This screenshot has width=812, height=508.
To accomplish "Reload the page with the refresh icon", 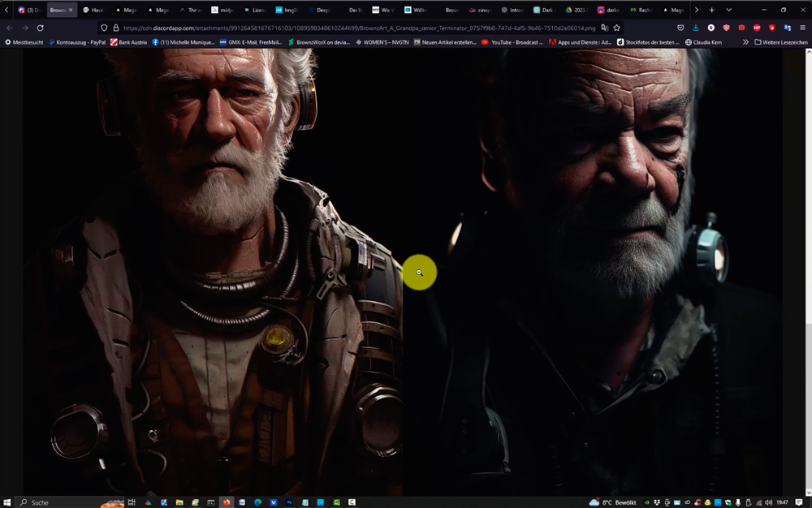I will tap(40, 28).
